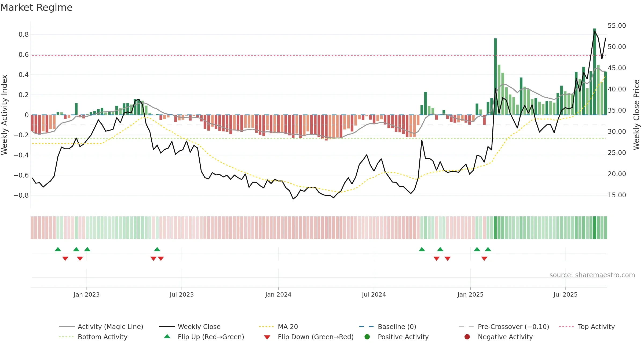Click the −0.8 activity axis tick

pyautogui.click(x=21, y=195)
